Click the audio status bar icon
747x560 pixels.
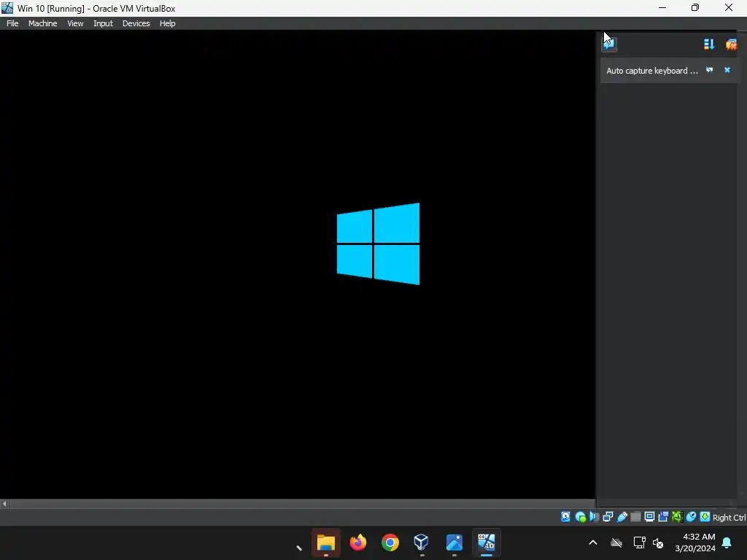click(x=594, y=517)
